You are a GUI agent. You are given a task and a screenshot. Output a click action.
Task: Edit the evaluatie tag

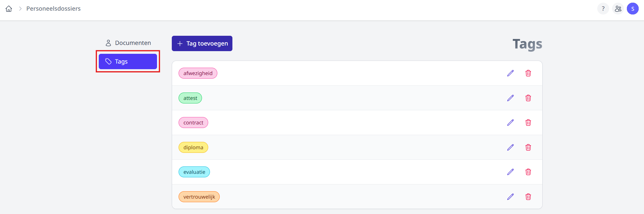(510, 172)
